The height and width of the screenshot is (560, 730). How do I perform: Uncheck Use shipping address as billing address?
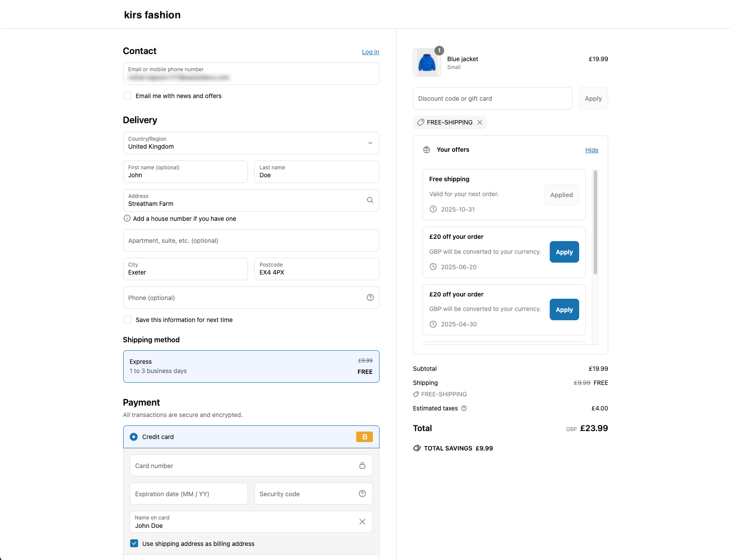(134, 543)
